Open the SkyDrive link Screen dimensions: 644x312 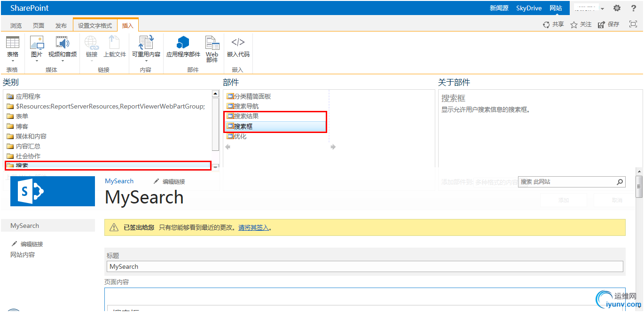pyautogui.click(x=529, y=8)
